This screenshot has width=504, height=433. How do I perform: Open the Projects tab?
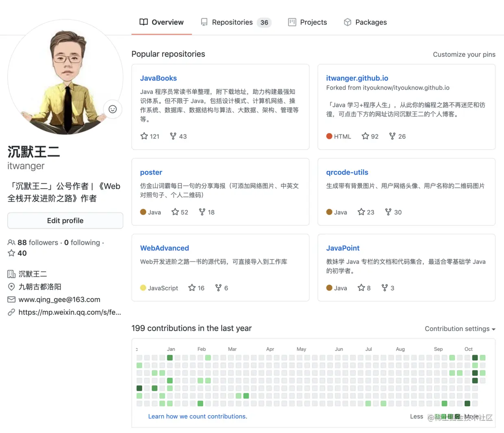(307, 22)
